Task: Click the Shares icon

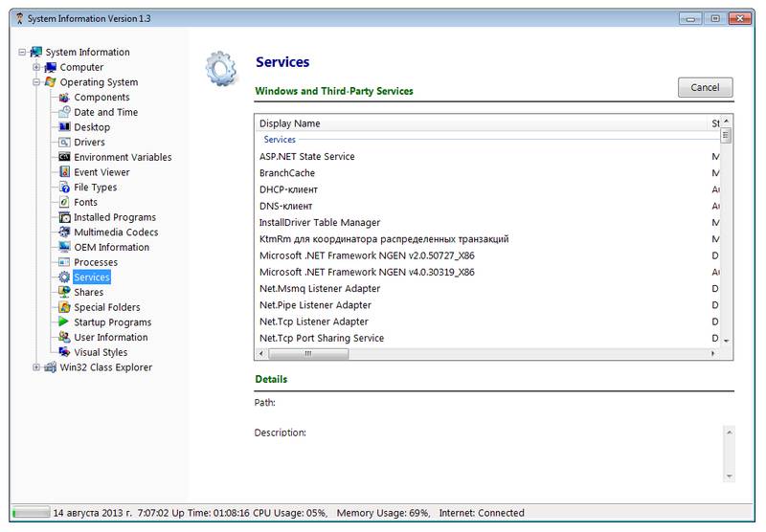Action: pyautogui.click(x=64, y=293)
